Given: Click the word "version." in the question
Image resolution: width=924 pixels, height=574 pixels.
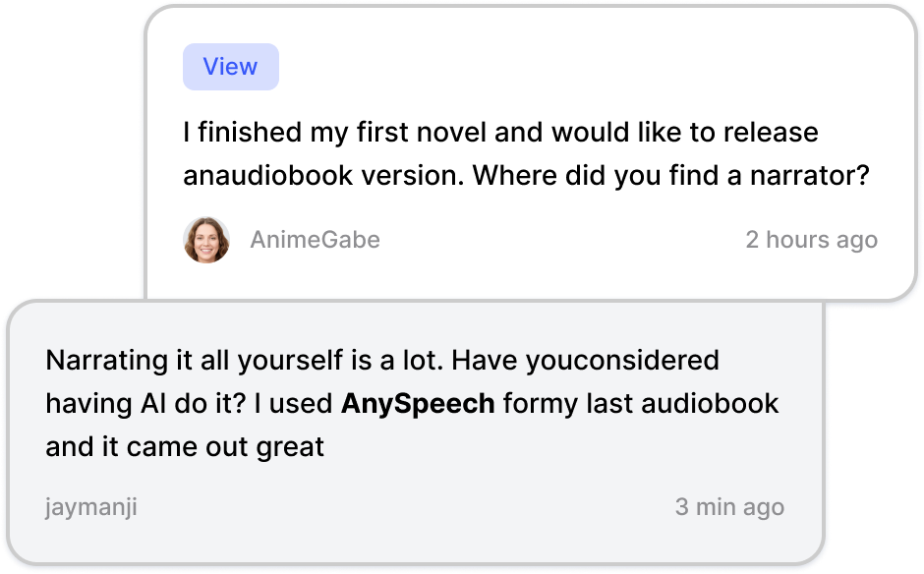Looking at the screenshot, I should pyautogui.click(x=413, y=175).
